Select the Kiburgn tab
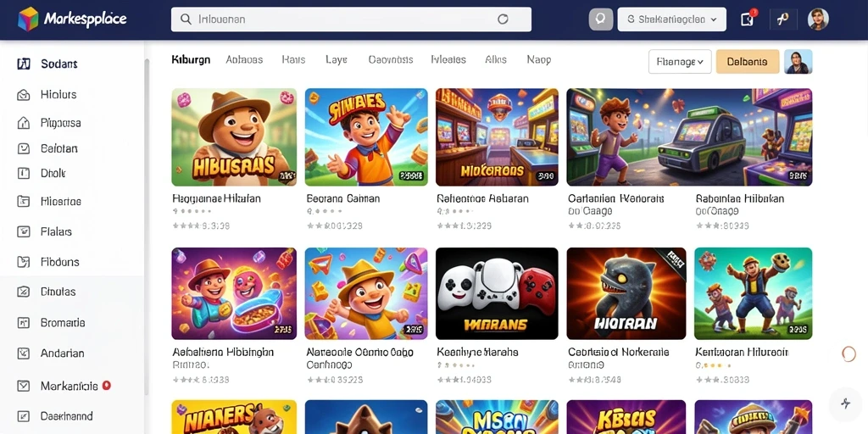 pos(191,60)
